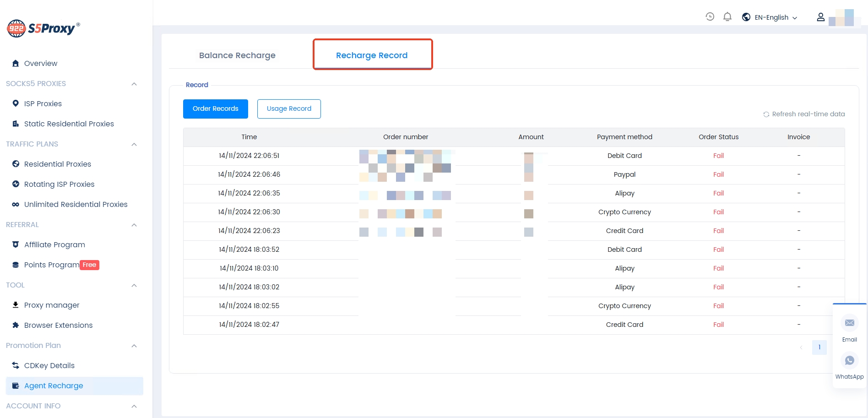Viewport: 868px width, 418px height.
Task: Click the notification bell icon
Action: coord(727,17)
